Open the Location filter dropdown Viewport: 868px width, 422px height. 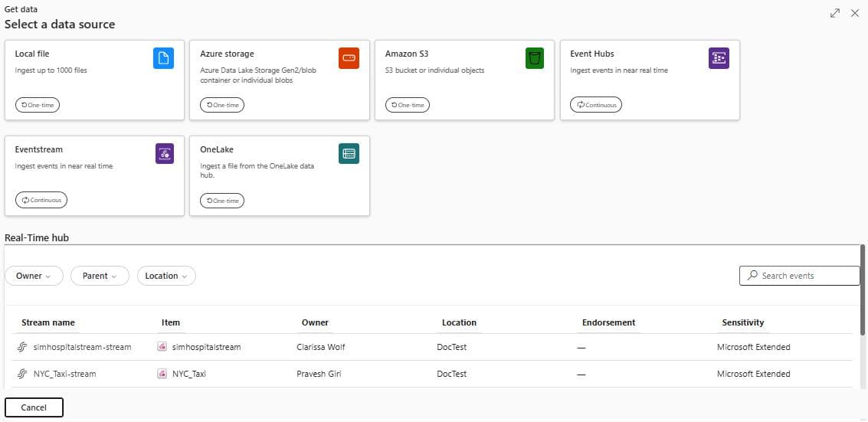tap(166, 276)
